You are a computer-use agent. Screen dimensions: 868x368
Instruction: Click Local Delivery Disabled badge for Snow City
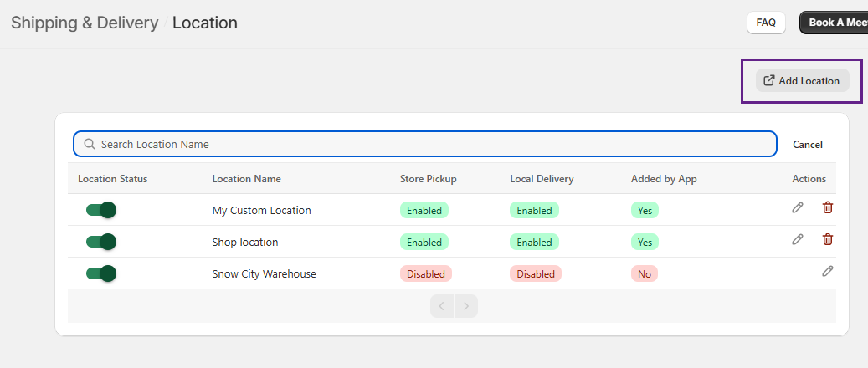pyautogui.click(x=535, y=273)
